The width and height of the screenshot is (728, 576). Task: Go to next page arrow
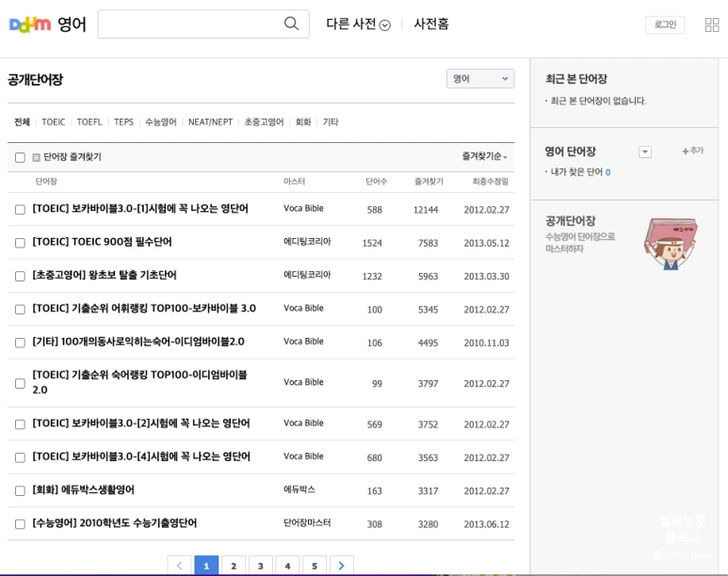click(342, 566)
